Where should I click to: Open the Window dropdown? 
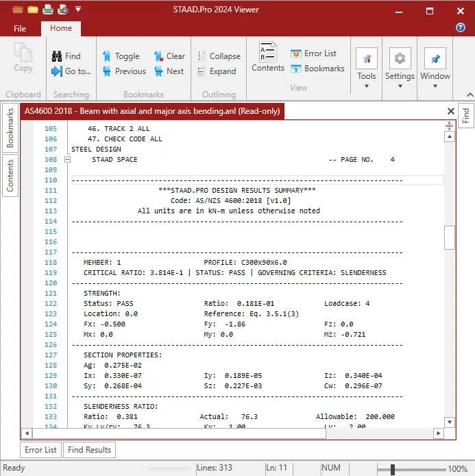point(435,68)
